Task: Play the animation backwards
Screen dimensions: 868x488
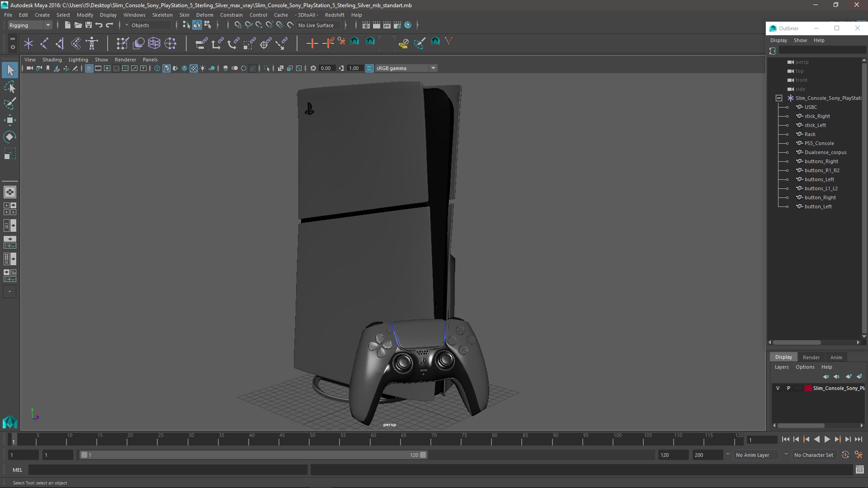Action: [816, 439]
